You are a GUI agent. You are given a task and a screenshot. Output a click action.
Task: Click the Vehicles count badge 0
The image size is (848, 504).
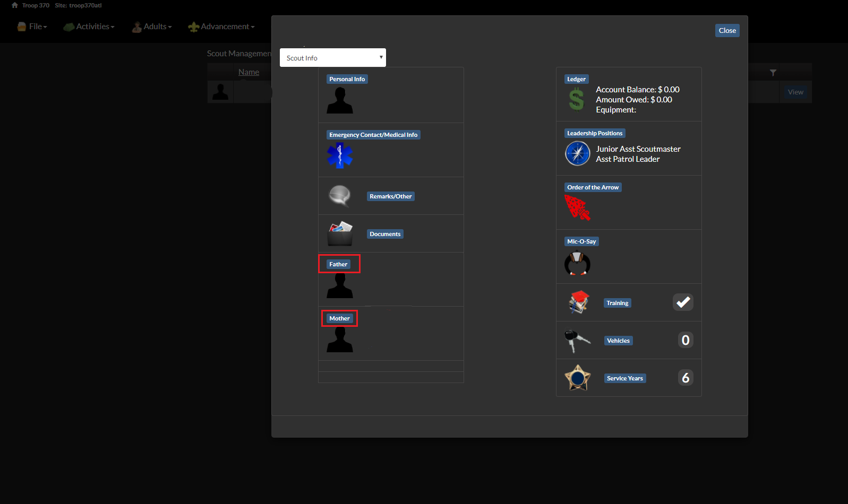tap(686, 340)
